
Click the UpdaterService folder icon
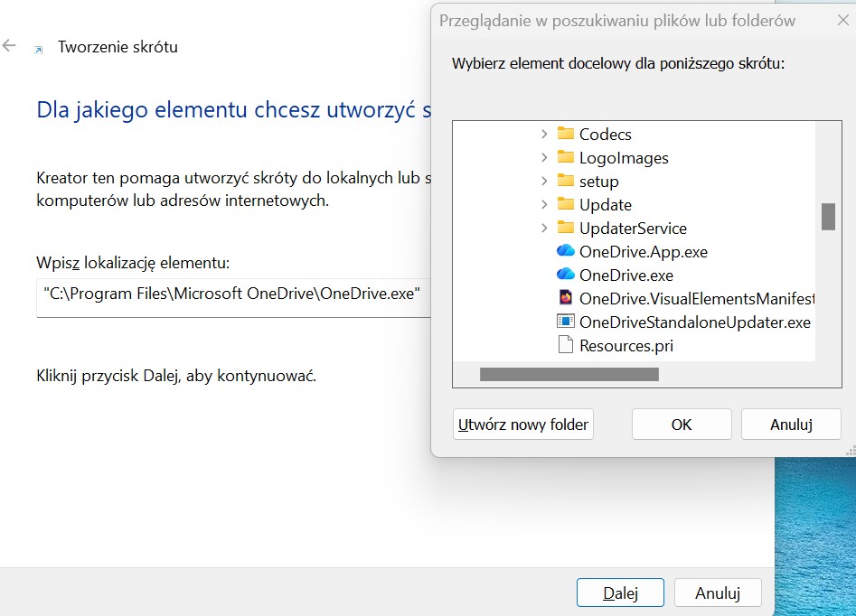[565, 228]
